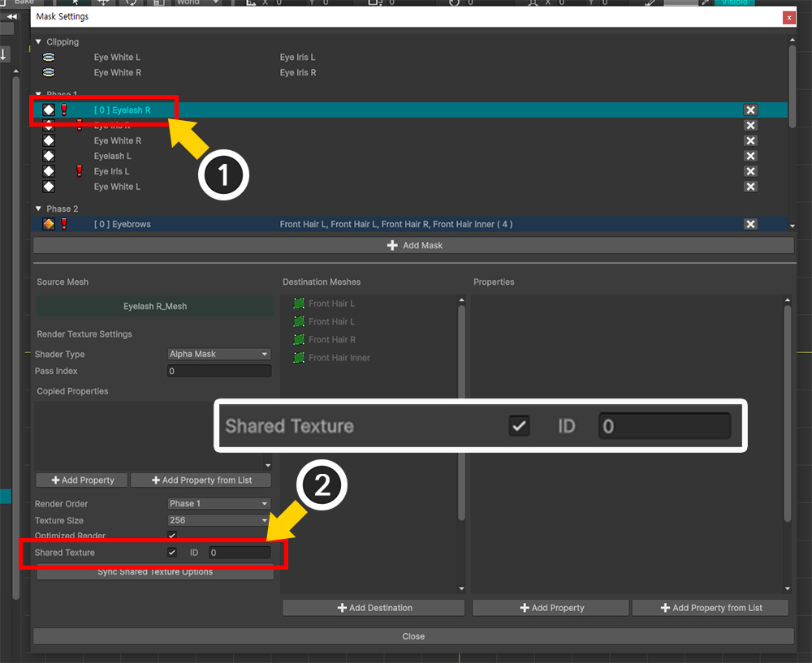The image size is (812, 663).
Task: Click the Add Destination button
Action: [374, 608]
